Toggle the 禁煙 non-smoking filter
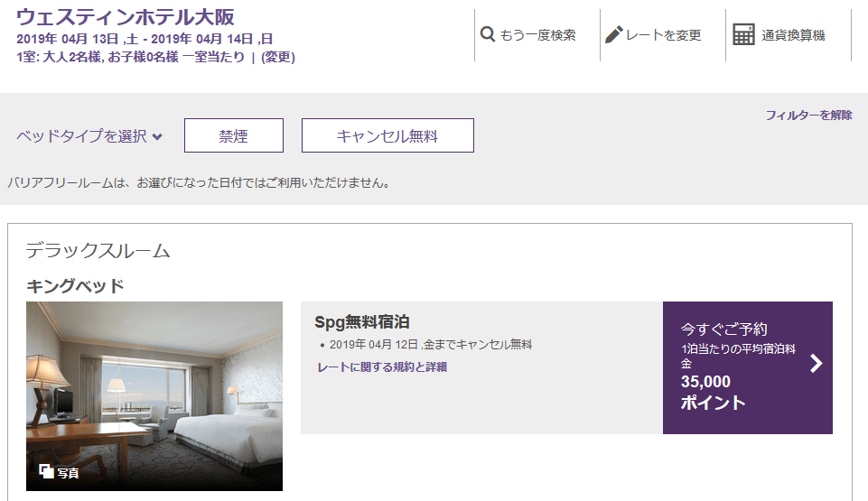 pos(234,135)
